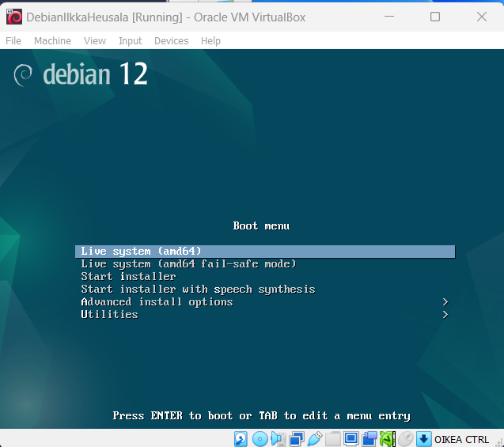This screenshot has height=447, width=504.
Task: Click the hard disk activity status icon
Action: click(x=241, y=438)
